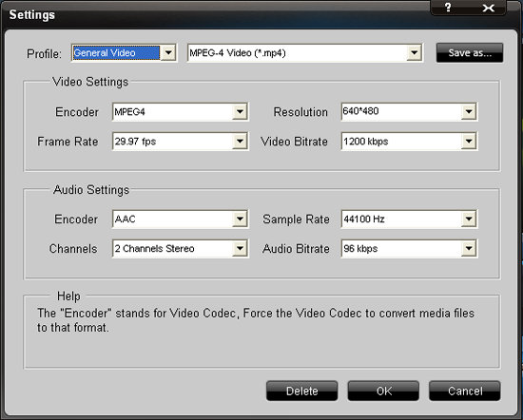Click the Cancel button

click(x=465, y=391)
